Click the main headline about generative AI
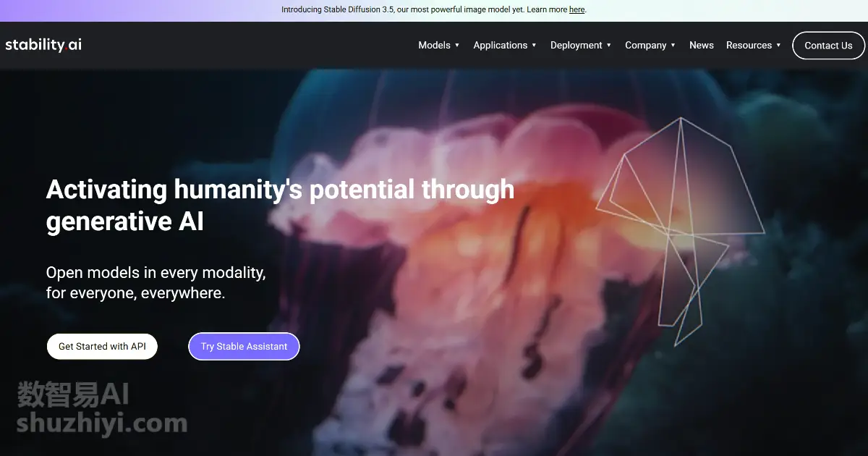This screenshot has width=868, height=456. (280, 205)
